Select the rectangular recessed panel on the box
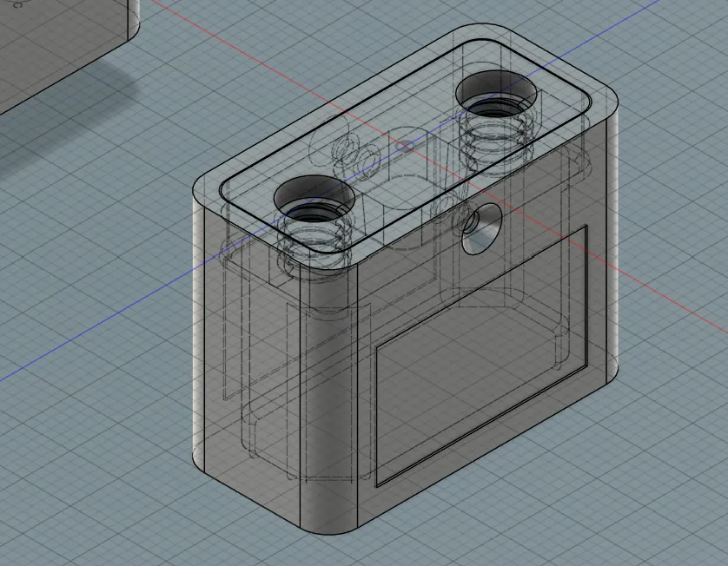 tap(481, 357)
